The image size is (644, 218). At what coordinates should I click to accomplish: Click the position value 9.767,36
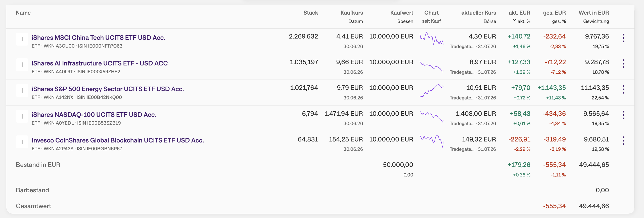tap(597, 37)
